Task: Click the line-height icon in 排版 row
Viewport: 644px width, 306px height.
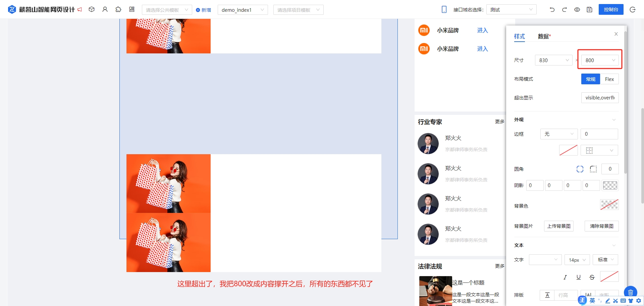Action: 547,295
